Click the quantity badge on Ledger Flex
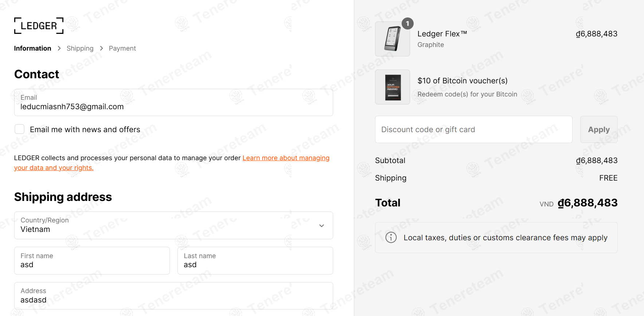The image size is (644, 316). 407,24
